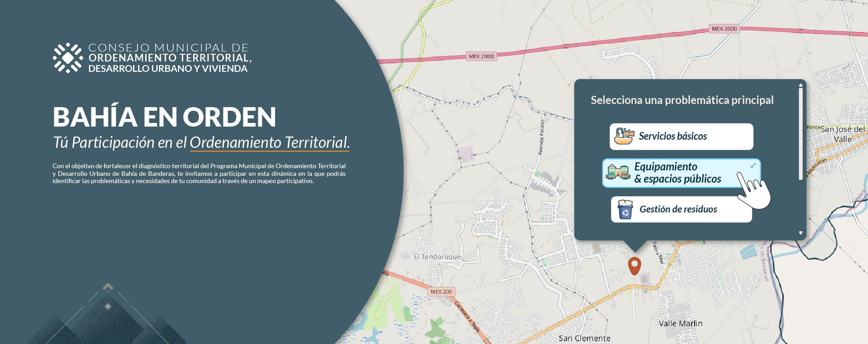This screenshot has width=868, height=344.
Task: Click the MEX 200D shield near top right
Action: tap(724, 28)
